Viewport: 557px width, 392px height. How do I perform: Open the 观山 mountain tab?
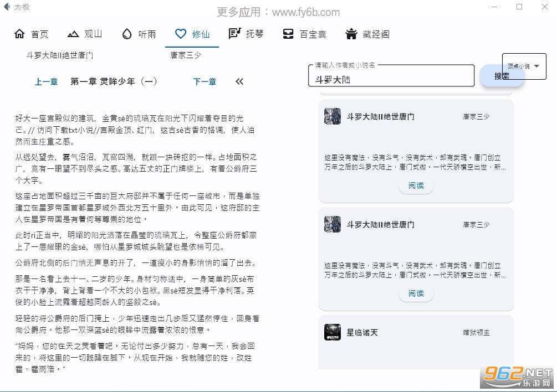[85, 34]
